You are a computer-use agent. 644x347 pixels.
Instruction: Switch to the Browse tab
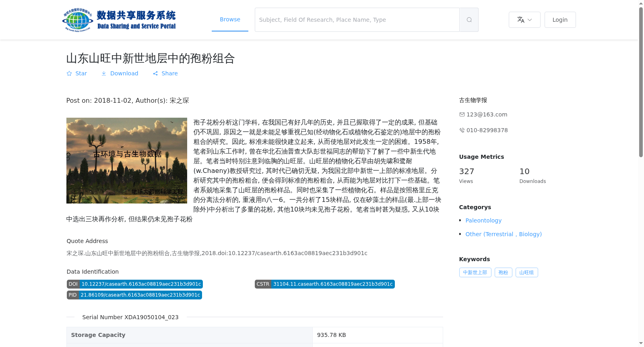(230, 19)
